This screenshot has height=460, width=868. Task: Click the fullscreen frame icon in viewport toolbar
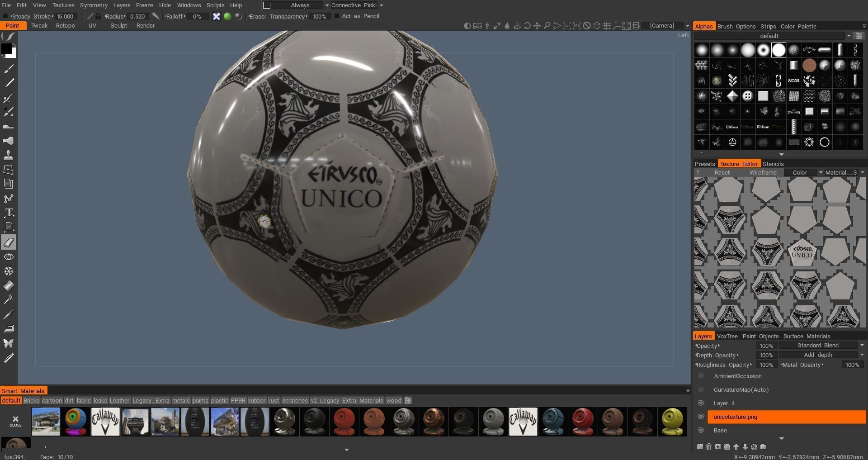(x=627, y=26)
